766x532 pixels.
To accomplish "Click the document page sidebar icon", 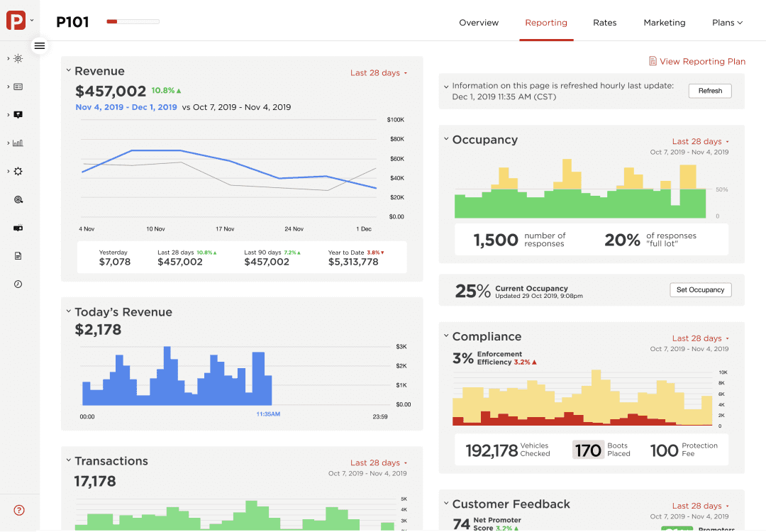I will [x=18, y=255].
